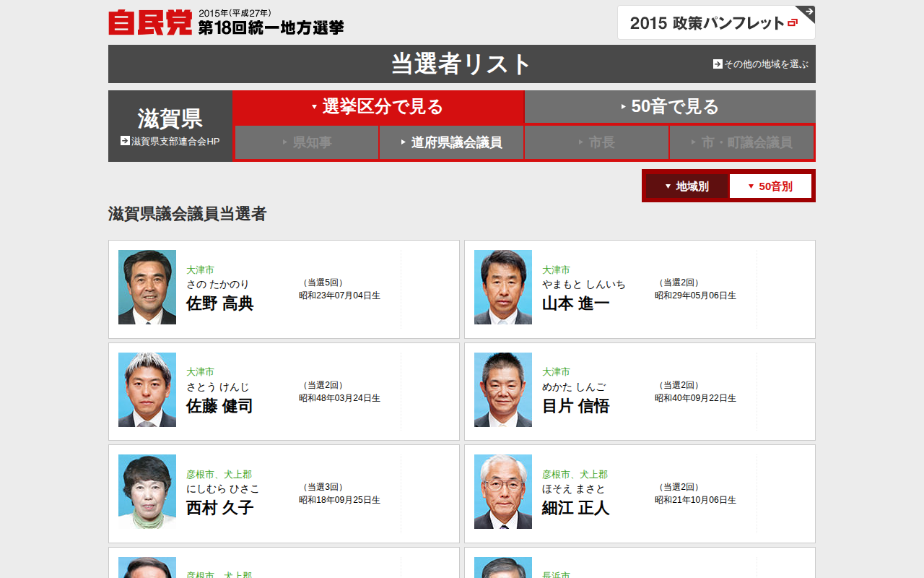Click photo of 目片 信悟
Screen dimensions: 924x578
coord(503,389)
